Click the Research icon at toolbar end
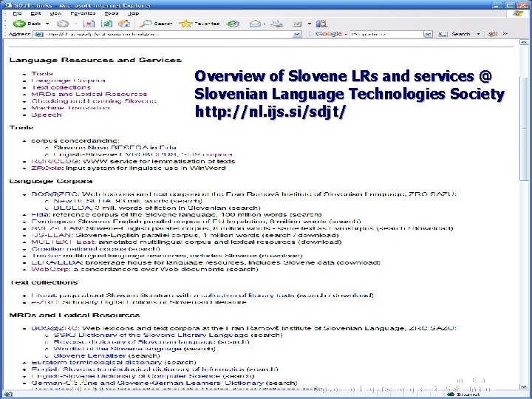The width and height of the screenshot is (532, 399). click(x=321, y=24)
